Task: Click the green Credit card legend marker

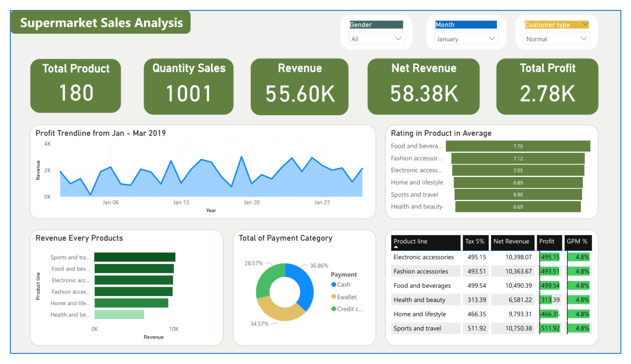Action: coord(334,309)
